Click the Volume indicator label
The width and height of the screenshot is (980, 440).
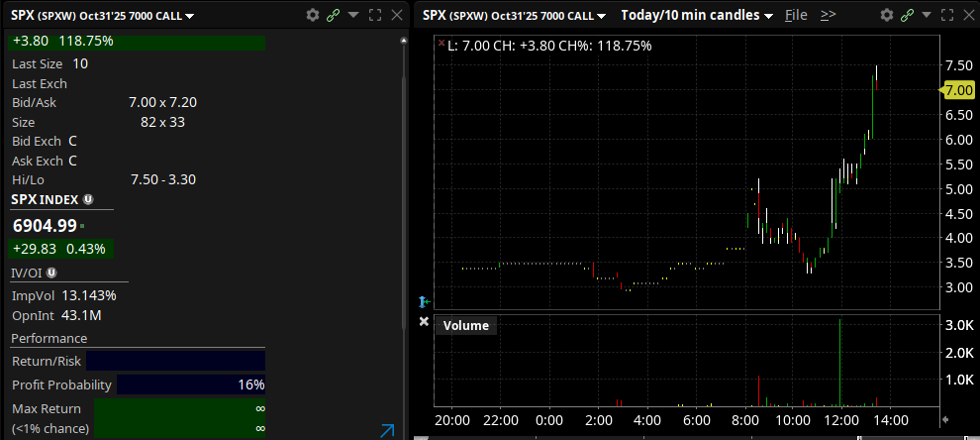coord(465,325)
